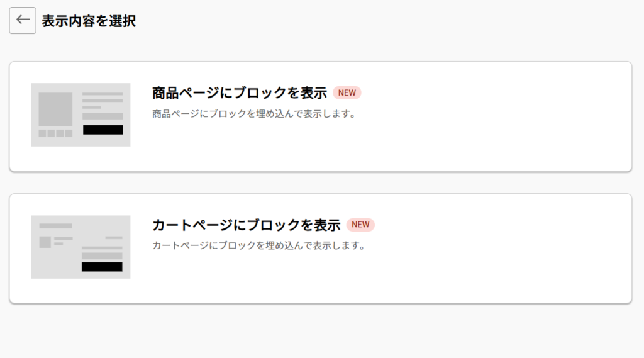Click NEW badge beside 商品ページにブロックを表示
Image resolution: width=644 pixels, height=358 pixels.
tap(347, 93)
